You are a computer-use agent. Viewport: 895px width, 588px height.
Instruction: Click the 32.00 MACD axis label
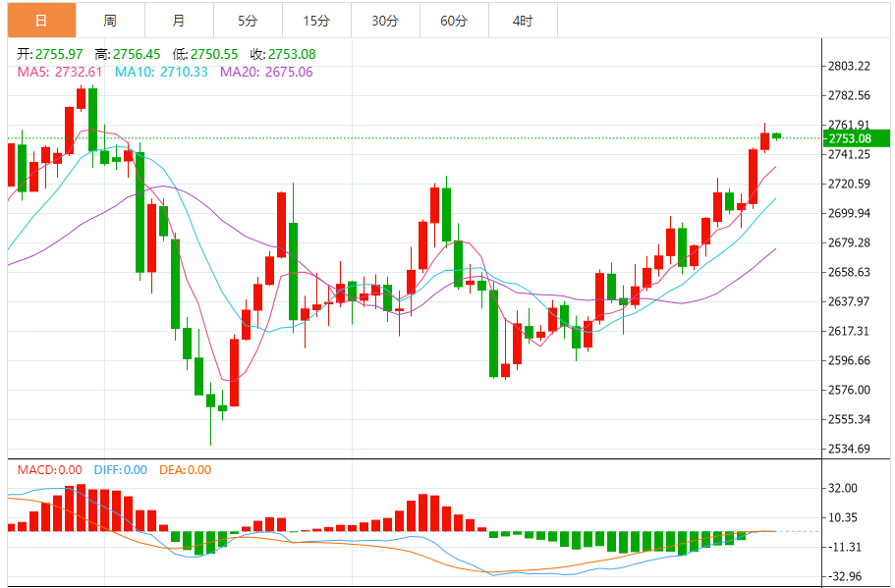(x=843, y=488)
